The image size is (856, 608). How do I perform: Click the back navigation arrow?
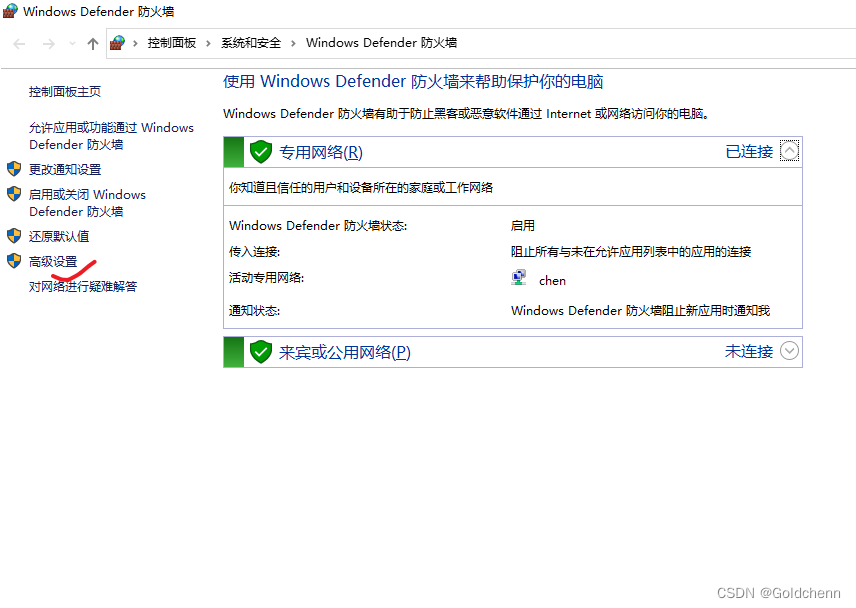[18, 43]
